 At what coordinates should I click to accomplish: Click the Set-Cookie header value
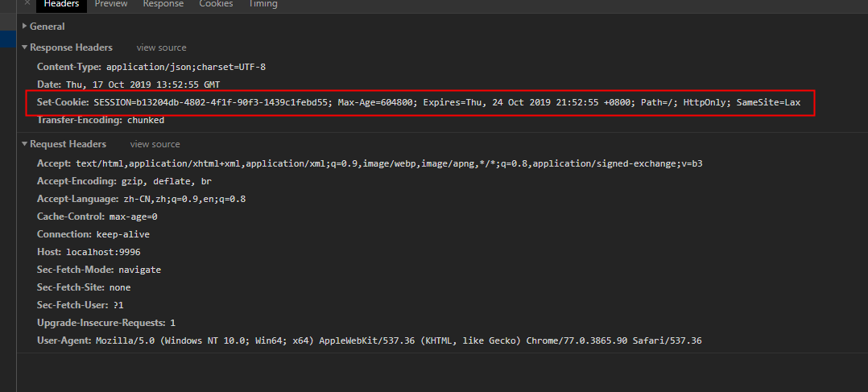(x=447, y=103)
